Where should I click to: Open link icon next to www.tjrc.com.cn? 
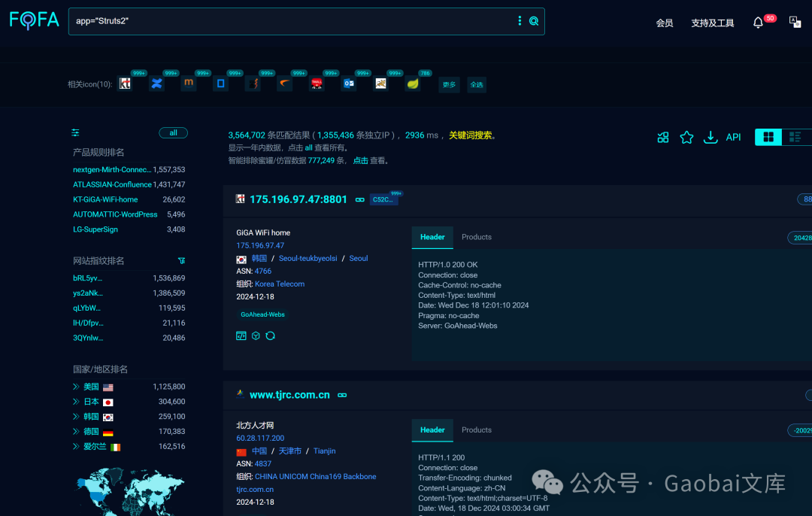pyautogui.click(x=342, y=396)
